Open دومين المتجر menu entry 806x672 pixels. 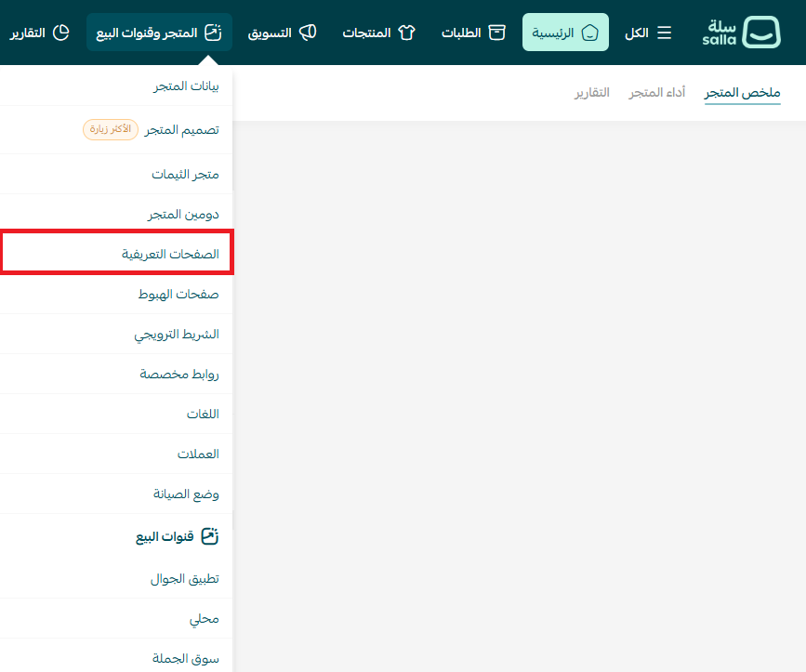[x=116, y=214]
